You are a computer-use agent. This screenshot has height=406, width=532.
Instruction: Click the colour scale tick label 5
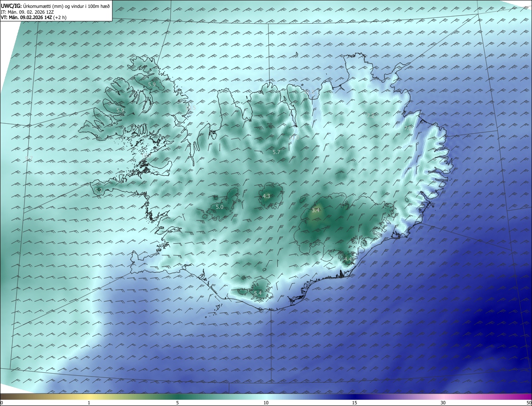177,403
